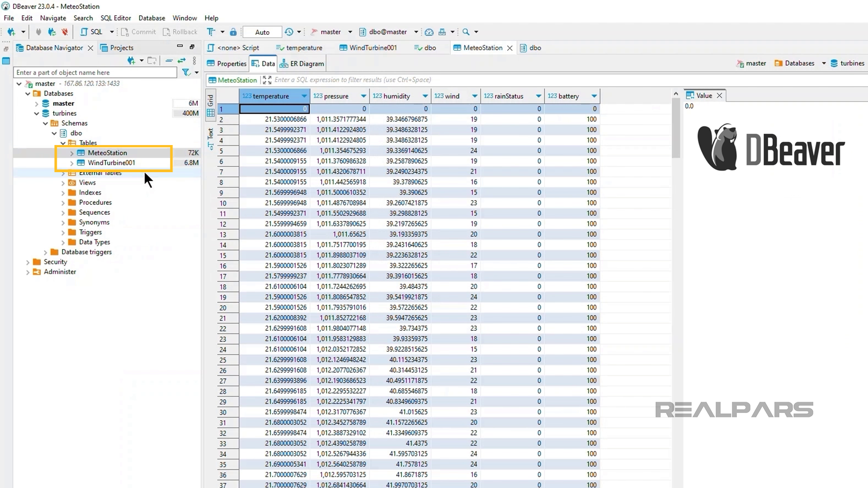Click the New Database Connection toolbar icon

tap(11, 32)
